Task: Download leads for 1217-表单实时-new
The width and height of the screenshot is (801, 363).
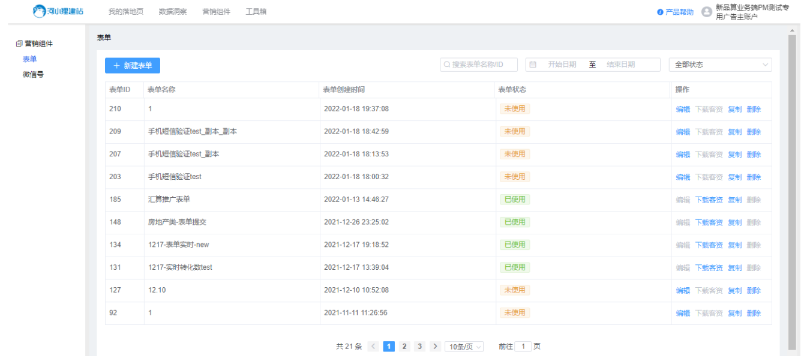Action: (x=709, y=245)
